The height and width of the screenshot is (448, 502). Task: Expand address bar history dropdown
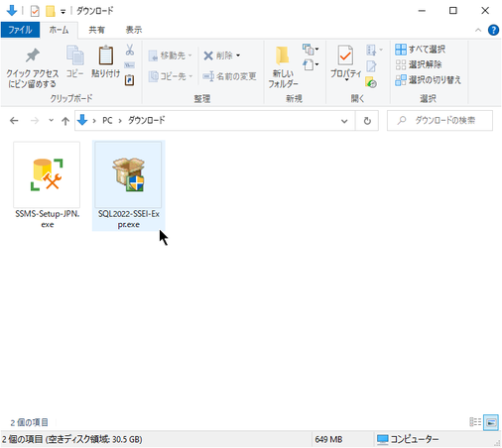point(344,121)
